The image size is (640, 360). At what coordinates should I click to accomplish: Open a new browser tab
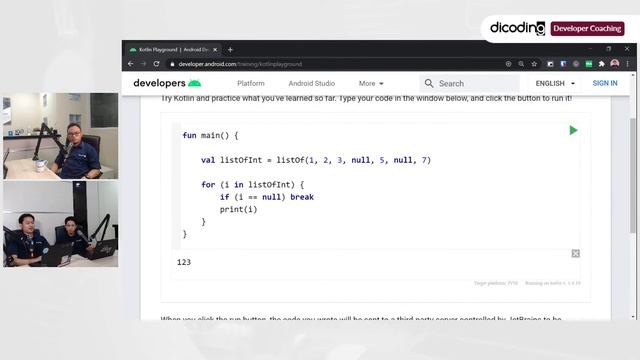coord(230,49)
